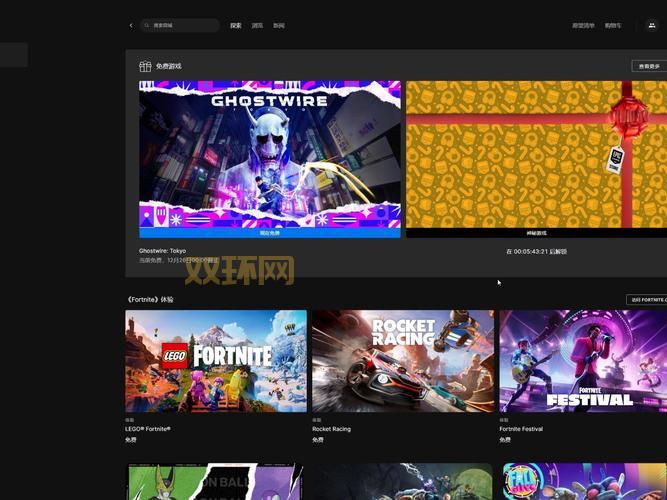Open the 购物车 shopping cart link
Viewport: 667px width, 500px height.
[613, 25]
